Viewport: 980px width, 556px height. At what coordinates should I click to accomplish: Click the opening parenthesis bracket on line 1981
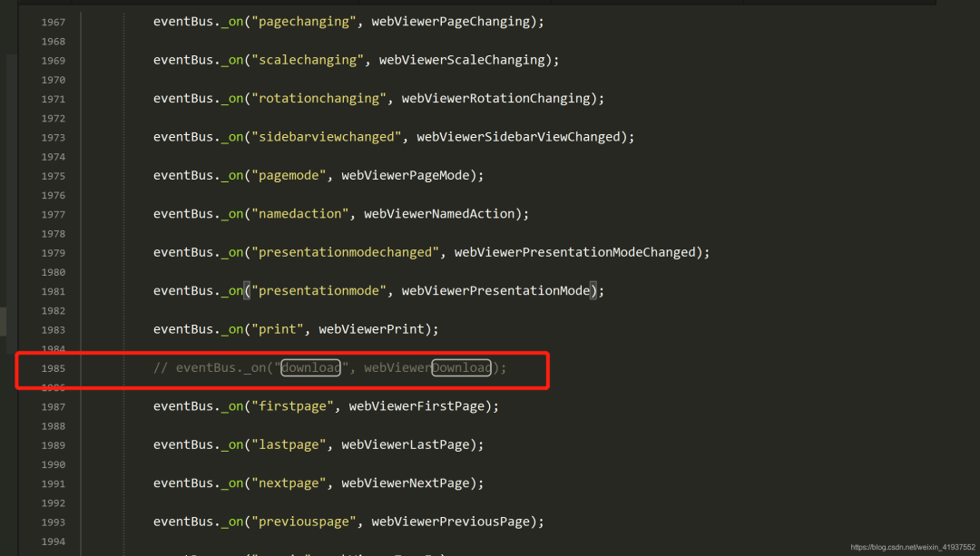click(x=248, y=290)
